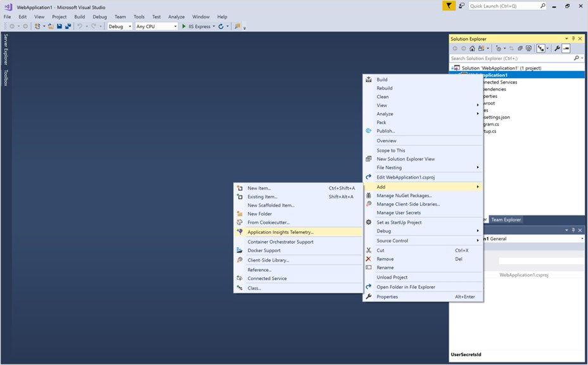Click the Save All toolbar icon
Screen dimensions: 588x365
(67, 27)
